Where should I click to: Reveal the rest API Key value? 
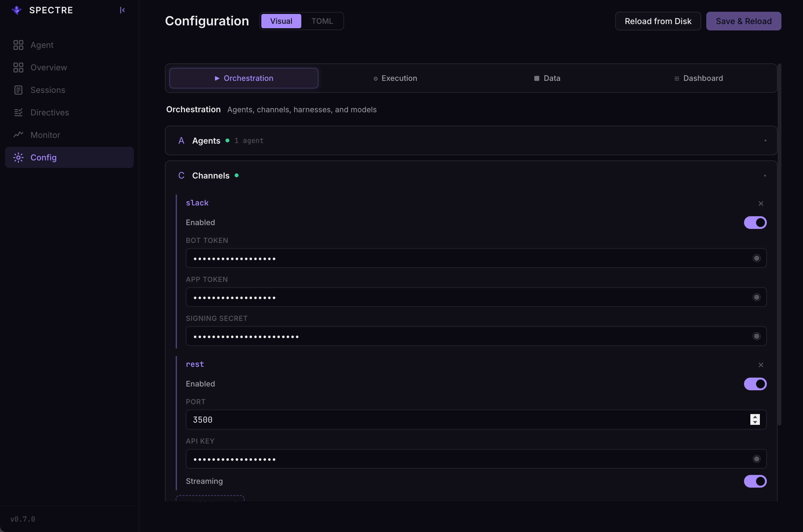(x=756, y=459)
